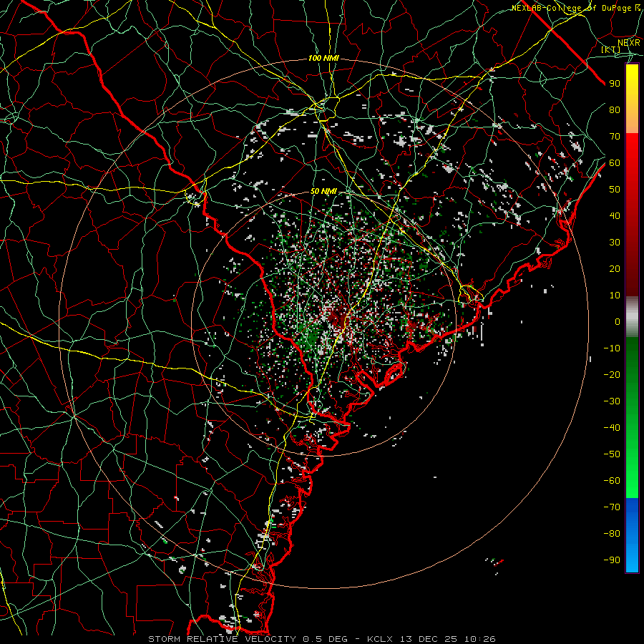The image size is (644, 644).
Task: Click the 50 NMI range ring label
Action: [x=323, y=191]
